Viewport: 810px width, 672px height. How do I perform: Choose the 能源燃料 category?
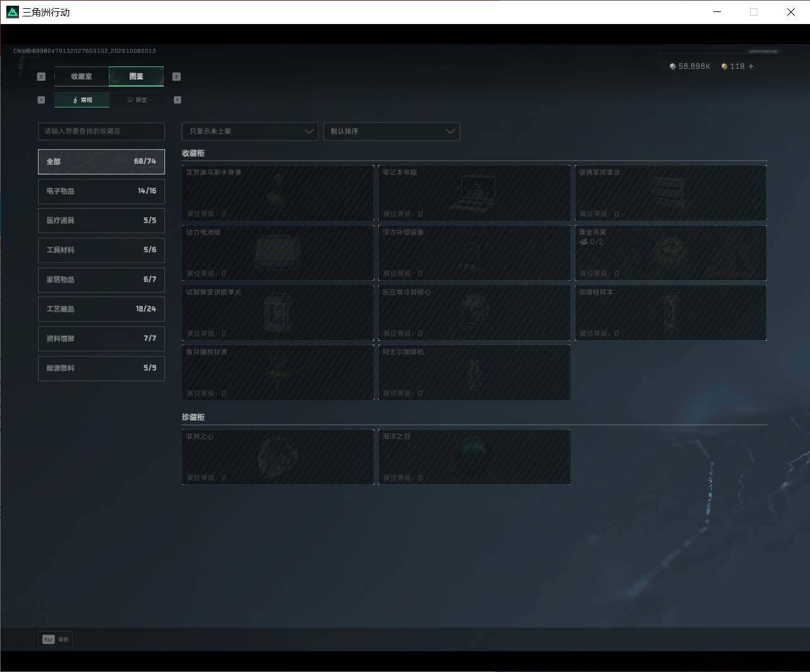coord(101,368)
